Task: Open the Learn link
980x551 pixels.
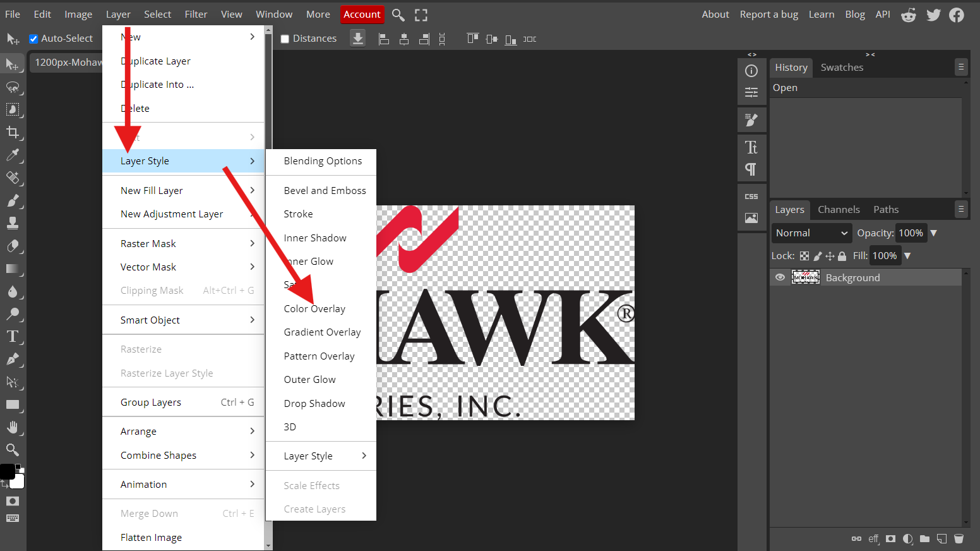Action: click(x=822, y=15)
